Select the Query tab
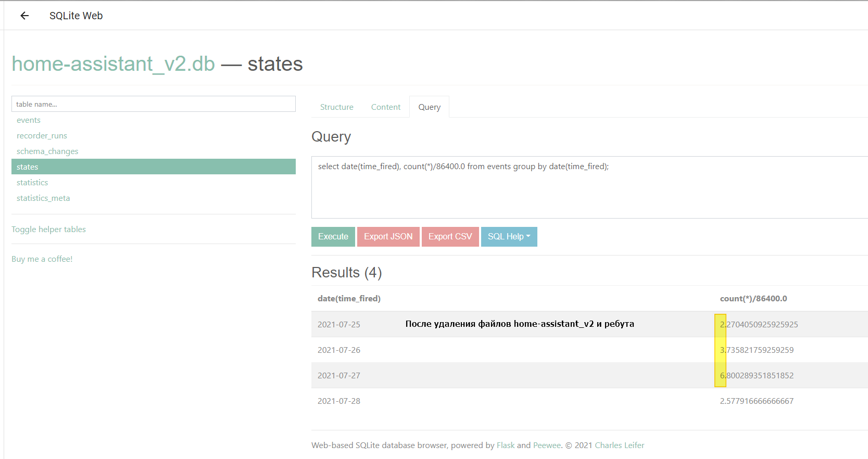 click(x=430, y=107)
